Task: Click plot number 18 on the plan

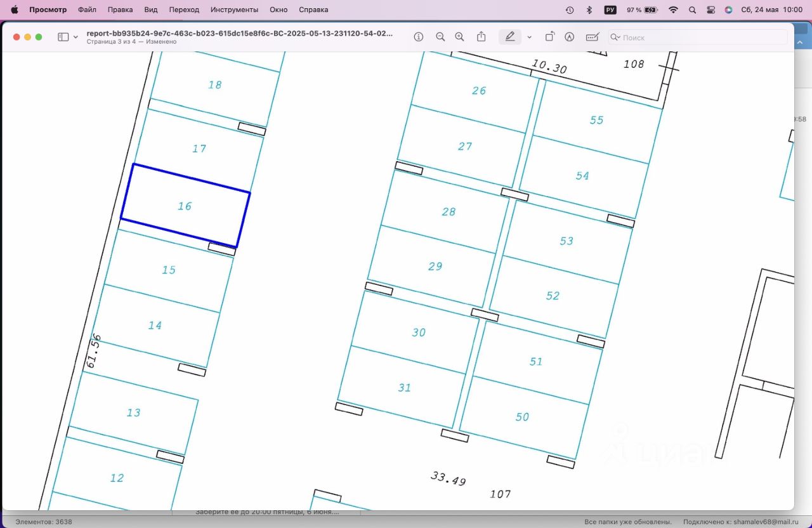Action: (215, 84)
